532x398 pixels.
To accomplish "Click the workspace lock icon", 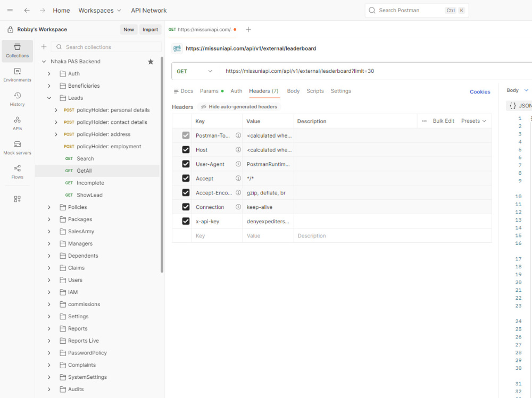I will 11,30.
